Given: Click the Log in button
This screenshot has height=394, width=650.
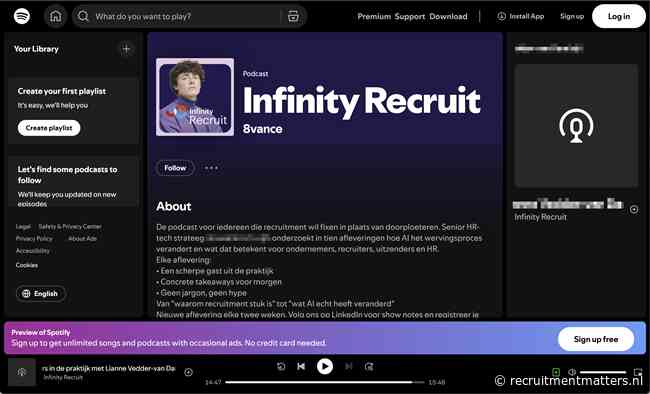Looking at the screenshot, I should tap(618, 16).
